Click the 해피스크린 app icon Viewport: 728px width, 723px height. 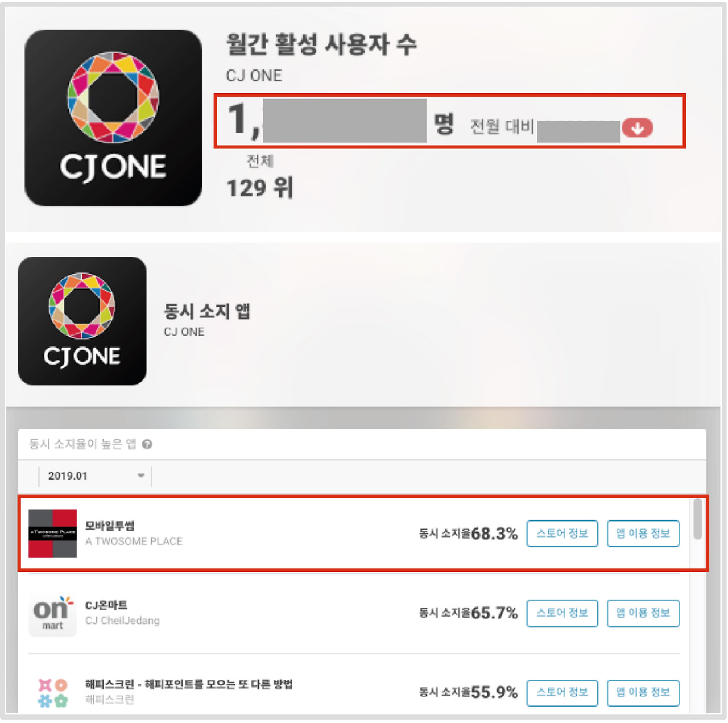(53, 692)
